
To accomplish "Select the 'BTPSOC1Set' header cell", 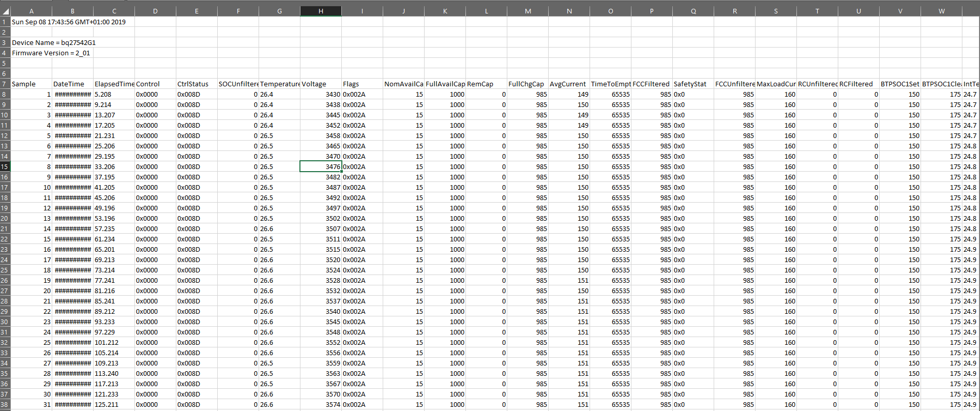I will [900, 84].
